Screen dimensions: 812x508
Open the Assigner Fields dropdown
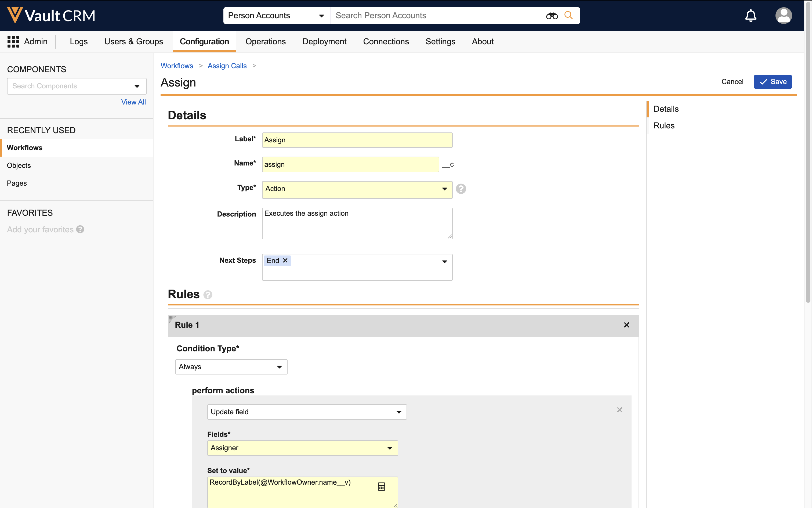[x=302, y=448]
